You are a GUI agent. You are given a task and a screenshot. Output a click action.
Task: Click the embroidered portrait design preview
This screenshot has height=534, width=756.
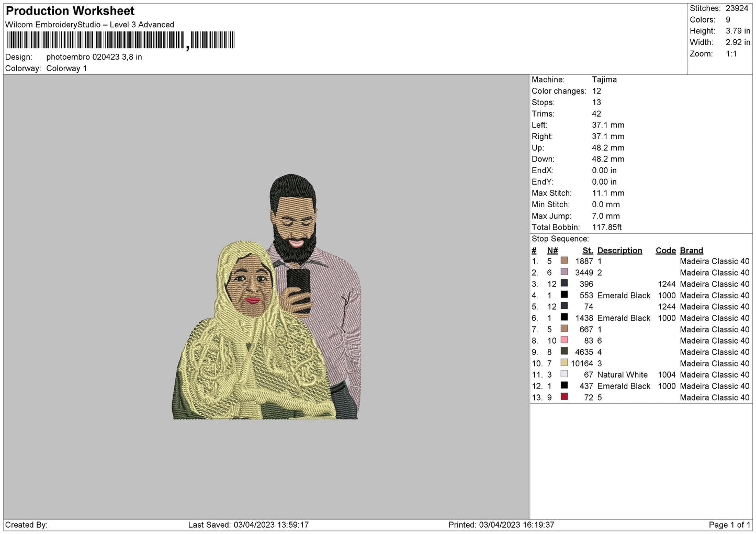coord(267,297)
